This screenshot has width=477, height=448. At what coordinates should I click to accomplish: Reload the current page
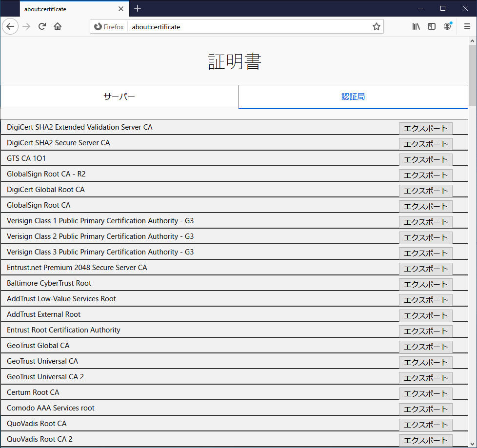pyautogui.click(x=42, y=26)
